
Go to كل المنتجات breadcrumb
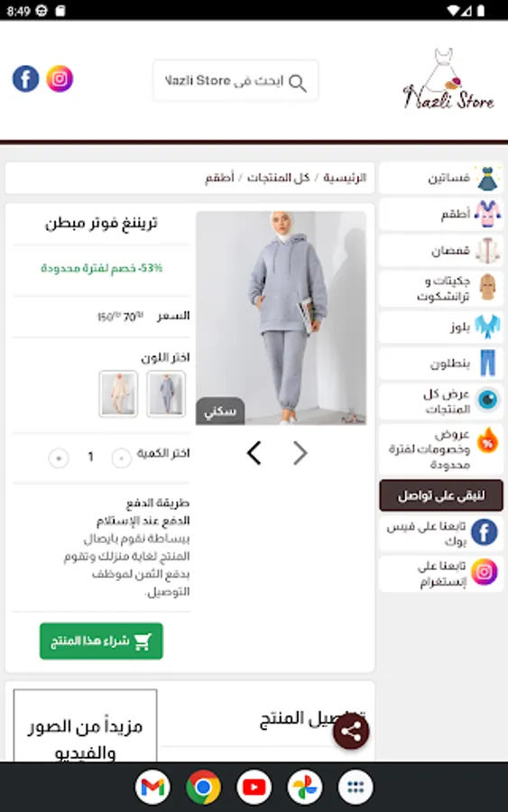[x=278, y=178]
